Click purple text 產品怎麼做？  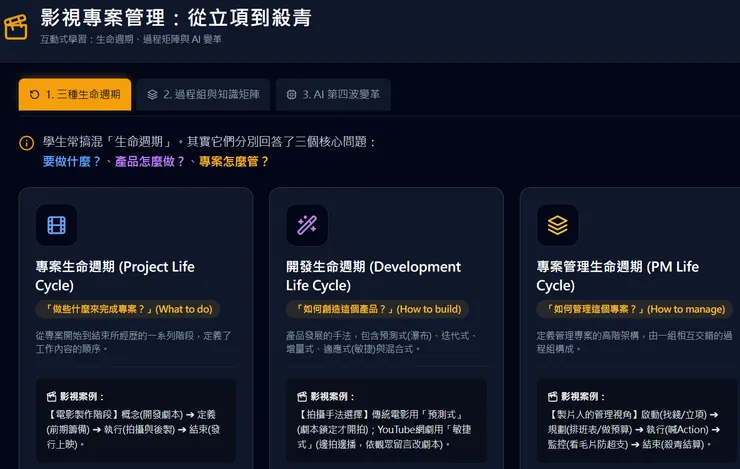[x=149, y=161]
